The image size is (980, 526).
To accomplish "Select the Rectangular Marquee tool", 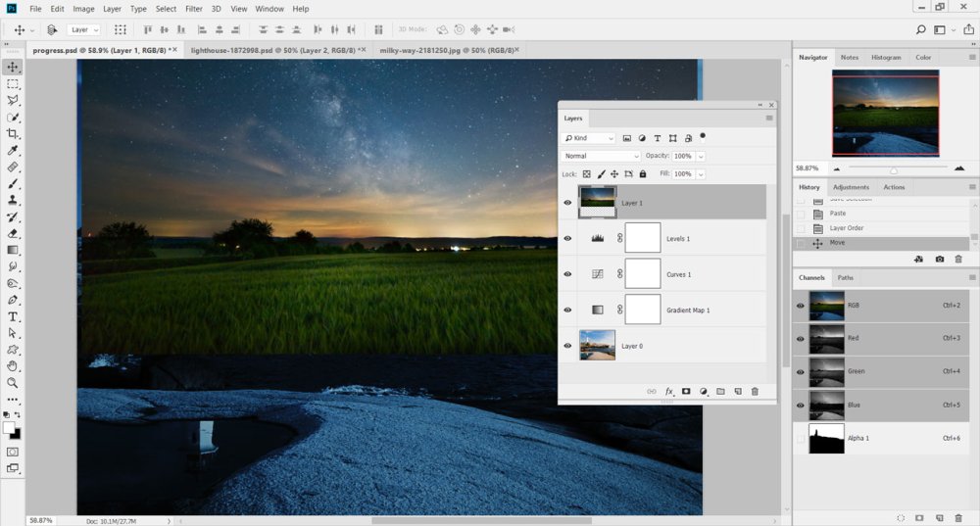I will [x=13, y=83].
